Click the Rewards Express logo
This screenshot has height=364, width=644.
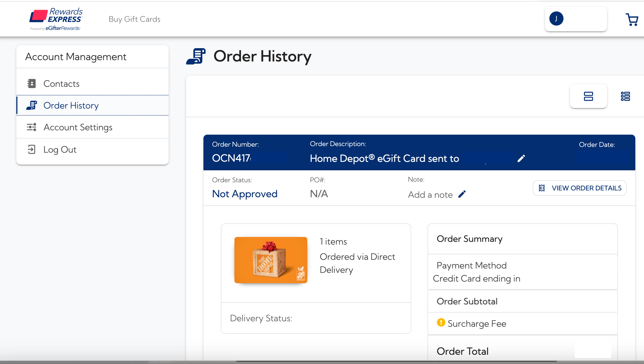click(56, 19)
